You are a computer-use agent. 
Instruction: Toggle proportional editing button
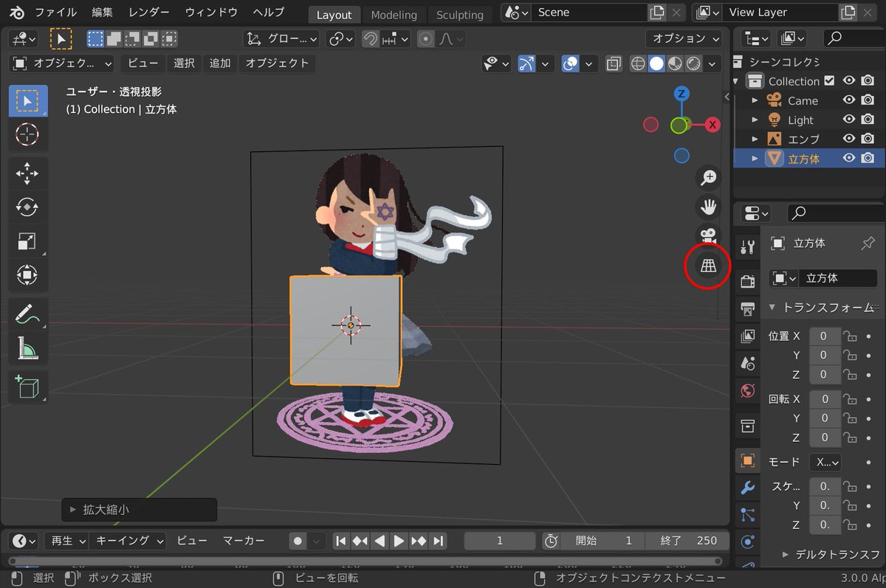tap(425, 38)
